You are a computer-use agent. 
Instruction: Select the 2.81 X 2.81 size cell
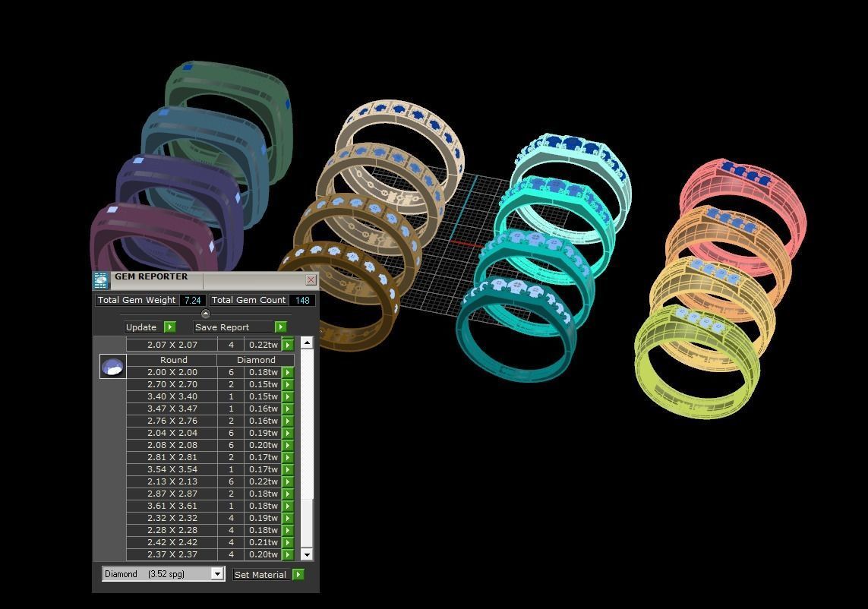coord(172,458)
